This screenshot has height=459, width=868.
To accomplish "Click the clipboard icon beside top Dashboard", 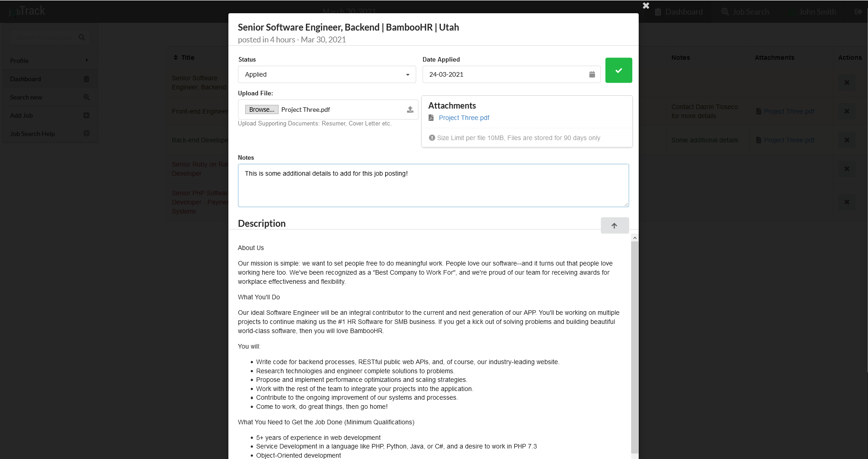I will click(658, 12).
